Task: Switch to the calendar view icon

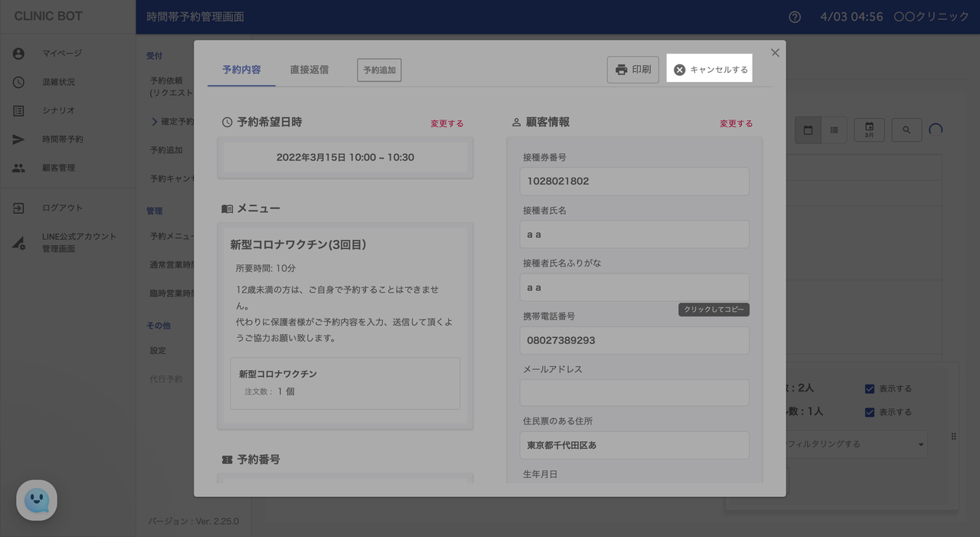Action: pos(808,130)
